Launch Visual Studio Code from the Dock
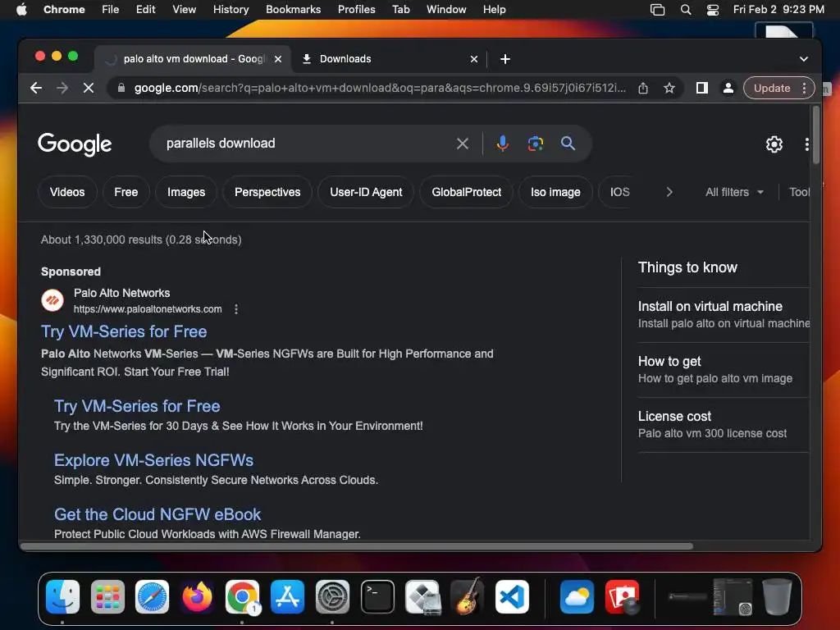 click(512, 597)
